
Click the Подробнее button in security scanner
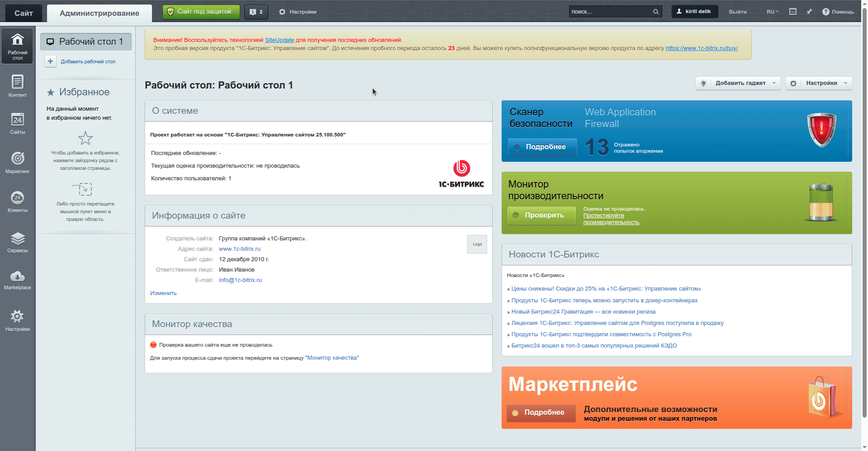[542, 147]
